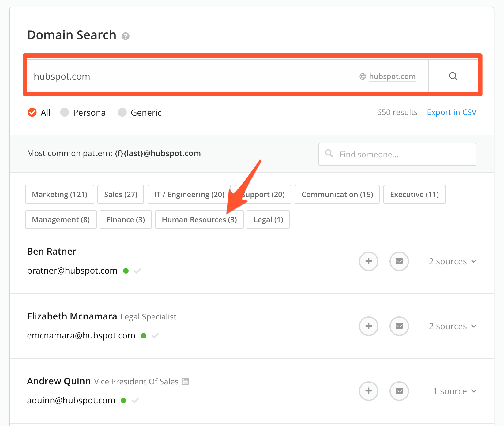
Task: Click verified checkmark next to aquinn@hubspot.com
Action: click(x=135, y=401)
